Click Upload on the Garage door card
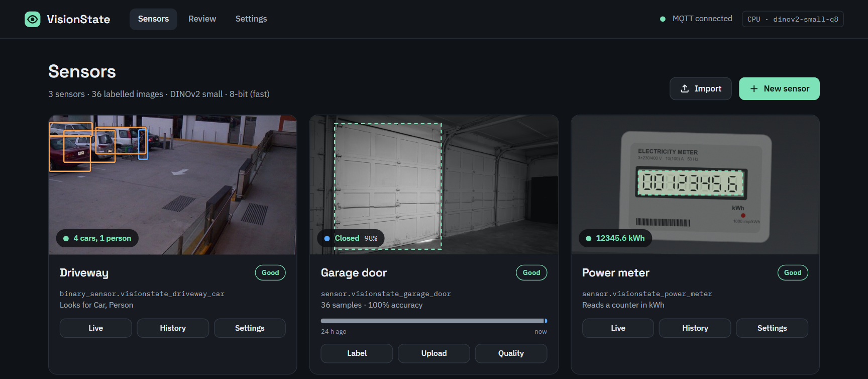 (x=434, y=353)
